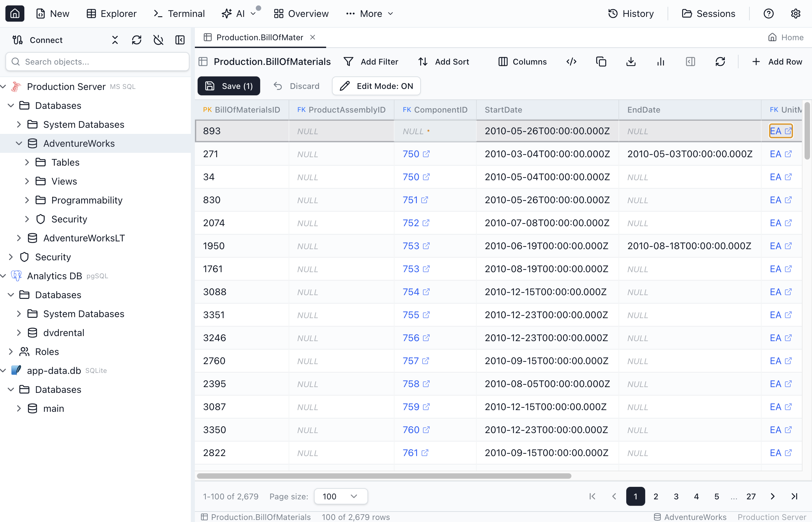This screenshot has height=522, width=812.
Task: View the table query as code
Action: (x=571, y=62)
